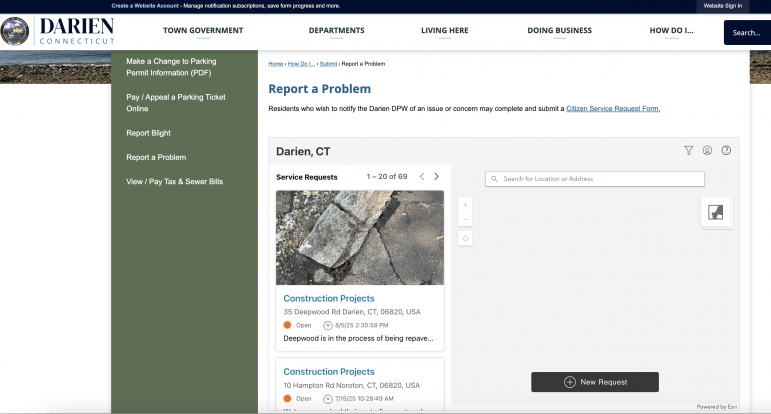Click the clock icon beside 8/5/25 timestamp
Viewport: 771px width, 414px height.
(327, 325)
